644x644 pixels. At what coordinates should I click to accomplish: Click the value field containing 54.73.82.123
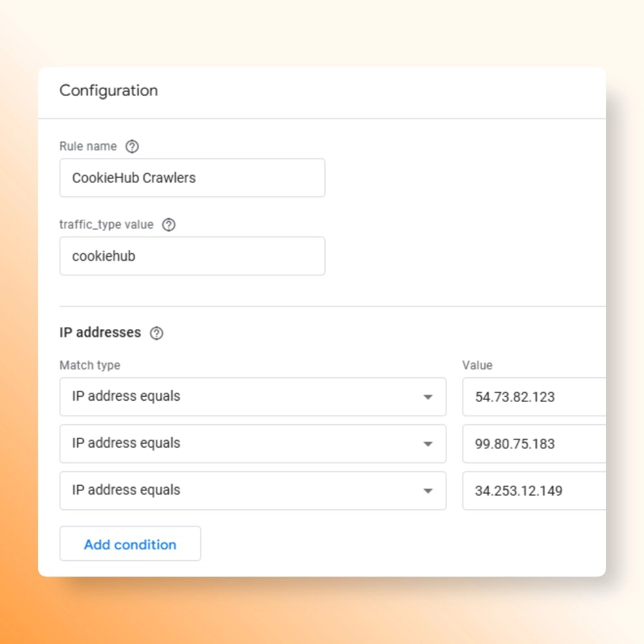click(x=534, y=397)
